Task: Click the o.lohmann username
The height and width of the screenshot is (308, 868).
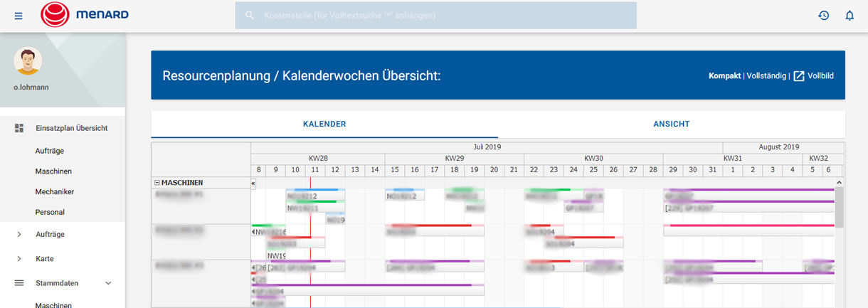Action: 31,87
